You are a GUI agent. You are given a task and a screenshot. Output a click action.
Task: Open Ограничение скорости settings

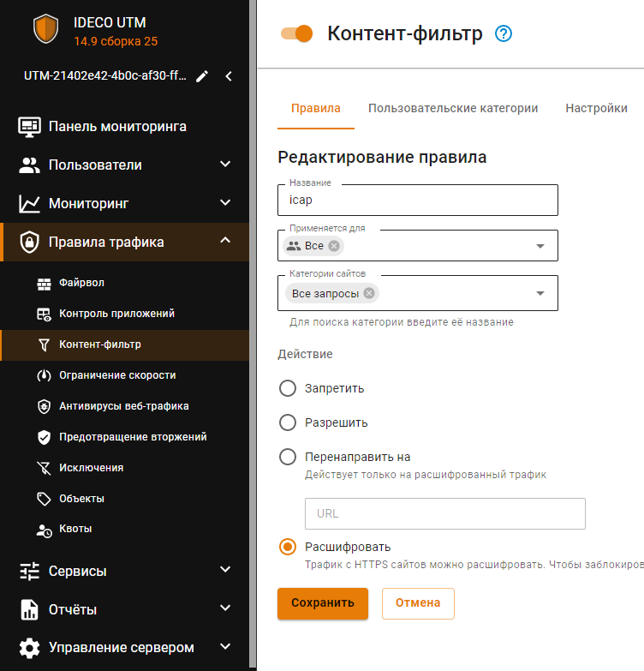[117, 375]
